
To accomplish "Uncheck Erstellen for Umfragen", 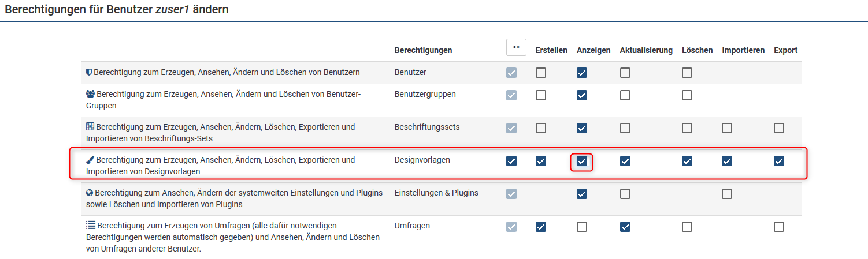I will click(x=541, y=227).
